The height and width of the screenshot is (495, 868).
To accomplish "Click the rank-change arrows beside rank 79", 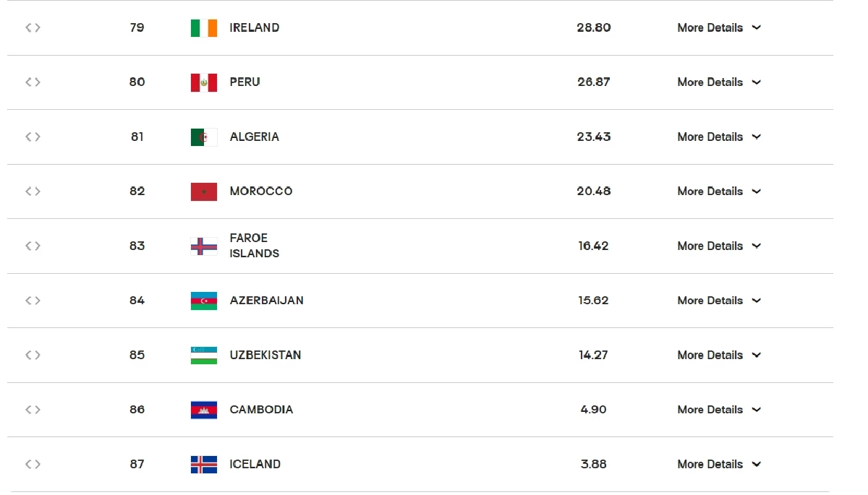I will (33, 27).
